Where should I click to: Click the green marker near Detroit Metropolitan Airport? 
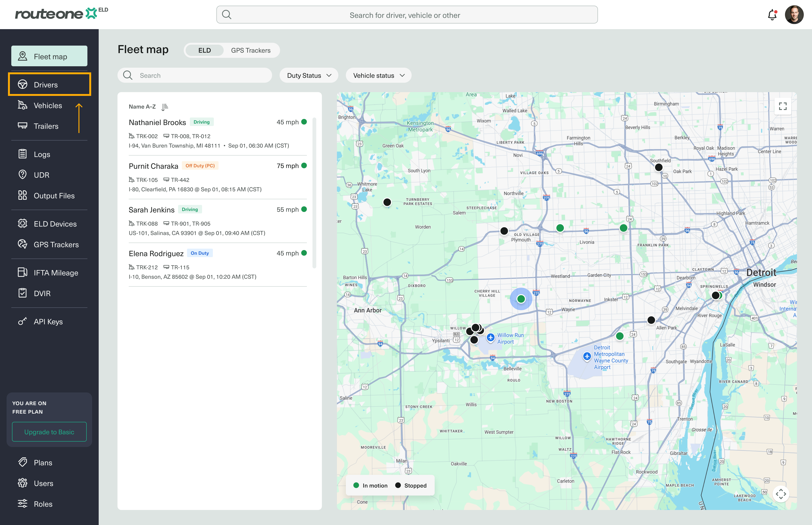point(620,336)
